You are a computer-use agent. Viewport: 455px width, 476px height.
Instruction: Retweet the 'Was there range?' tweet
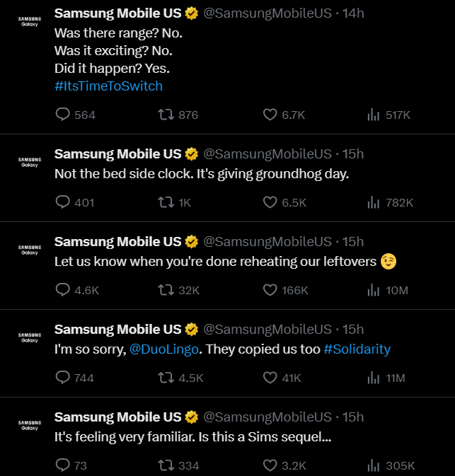166,115
